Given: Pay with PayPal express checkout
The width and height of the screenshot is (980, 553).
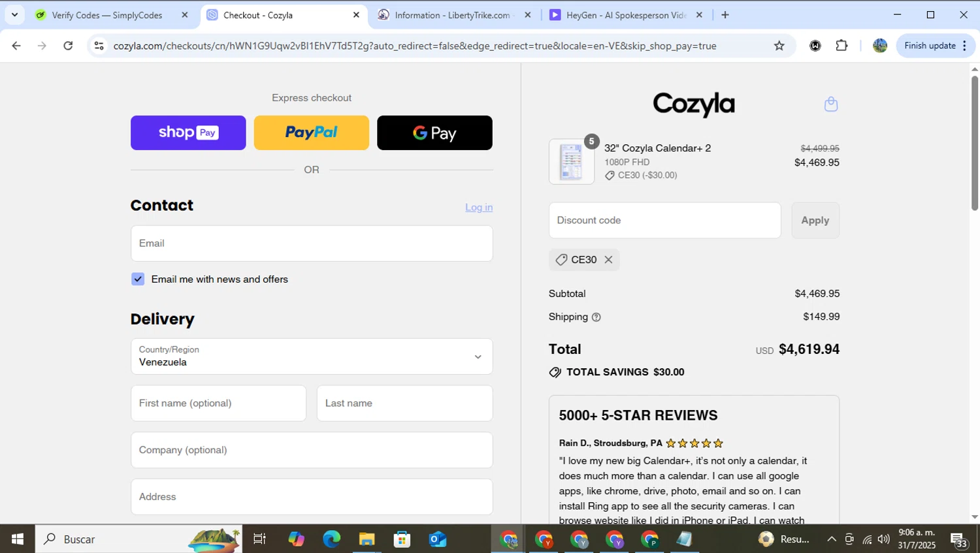Looking at the screenshot, I should (311, 133).
